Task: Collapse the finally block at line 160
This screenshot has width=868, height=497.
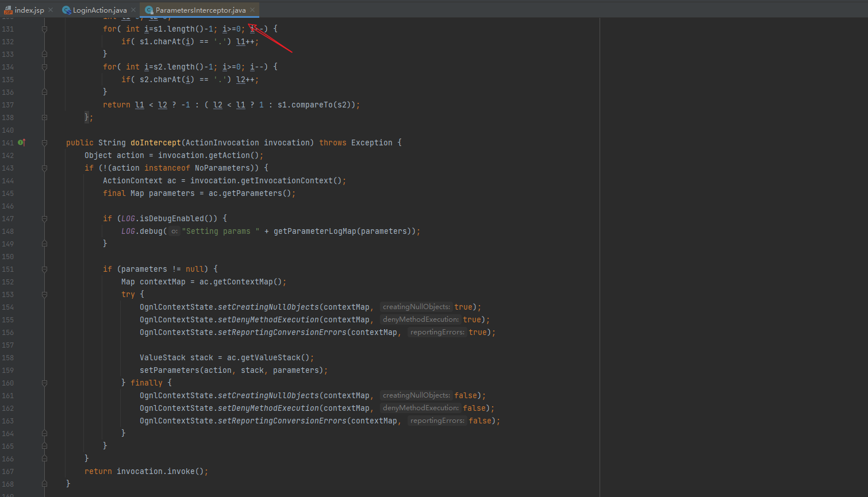Action: click(44, 383)
